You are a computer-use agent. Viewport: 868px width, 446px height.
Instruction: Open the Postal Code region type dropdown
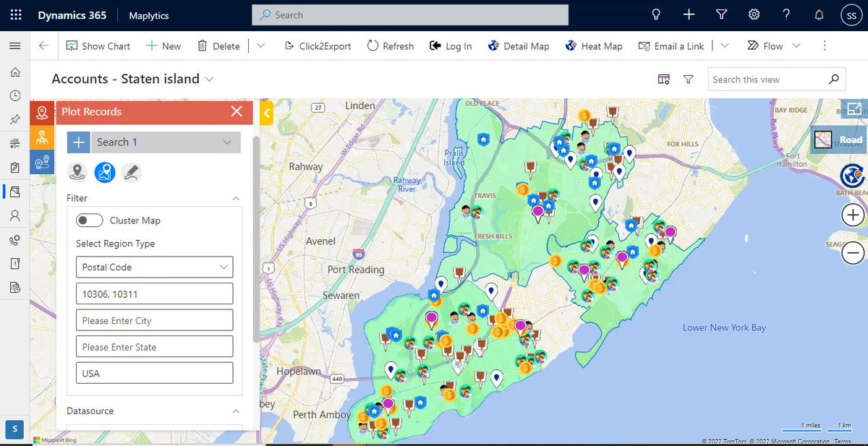point(154,267)
